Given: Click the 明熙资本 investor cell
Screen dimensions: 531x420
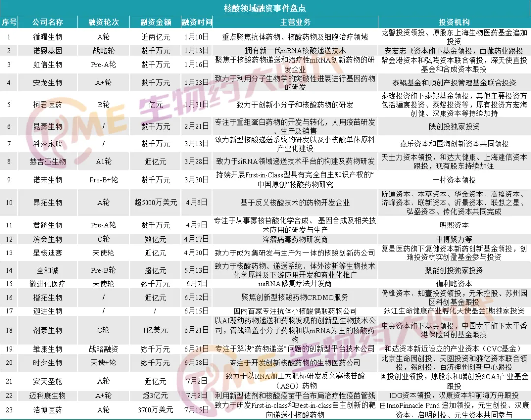Looking at the screenshot, I should 454,225.
